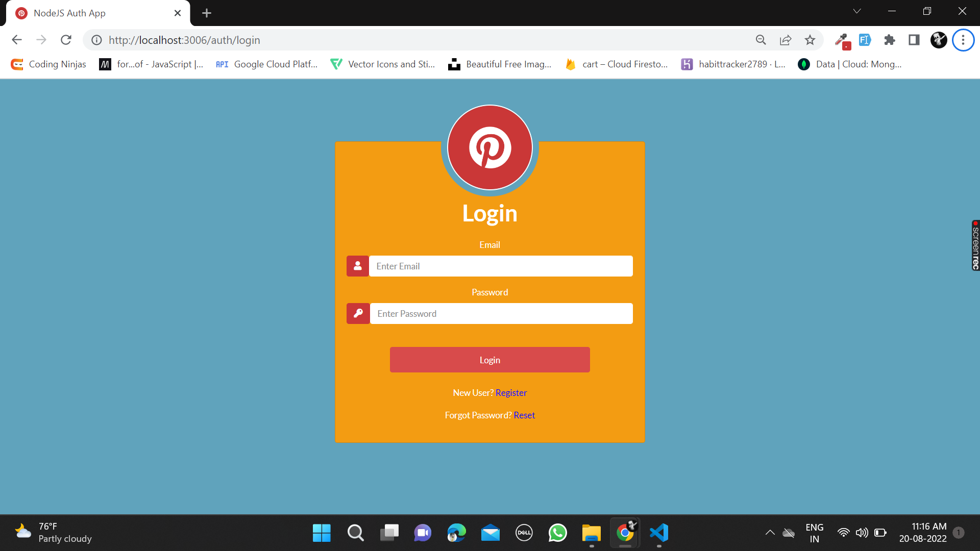This screenshot has height=551, width=980.
Task: Open the Coding Ninjas bookmark
Action: point(48,64)
